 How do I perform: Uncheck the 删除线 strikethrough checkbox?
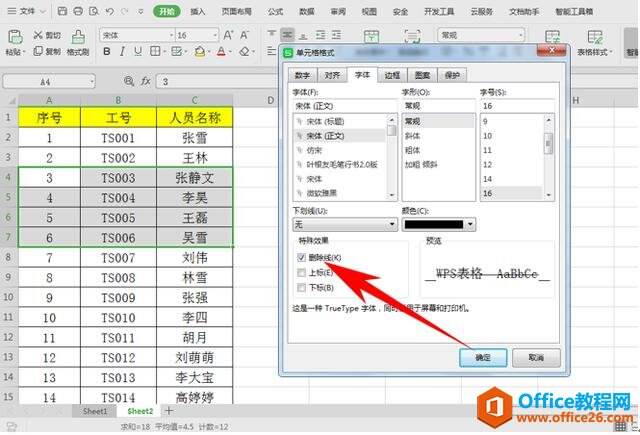(x=302, y=256)
